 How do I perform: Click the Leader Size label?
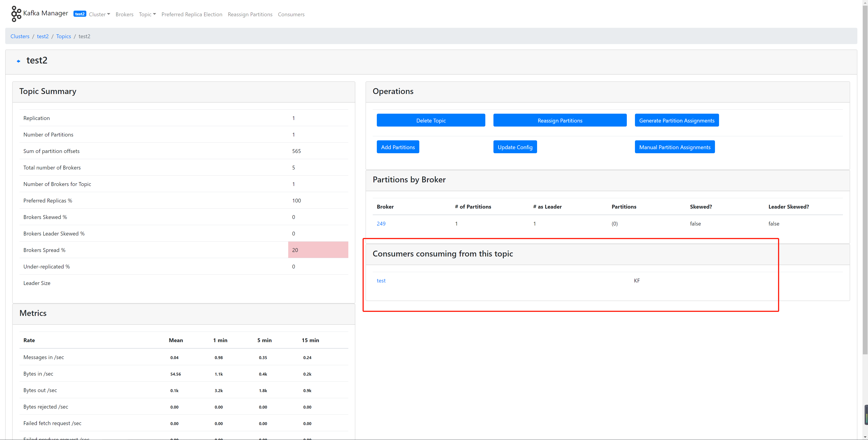pyautogui.click(x=37, y=283)
